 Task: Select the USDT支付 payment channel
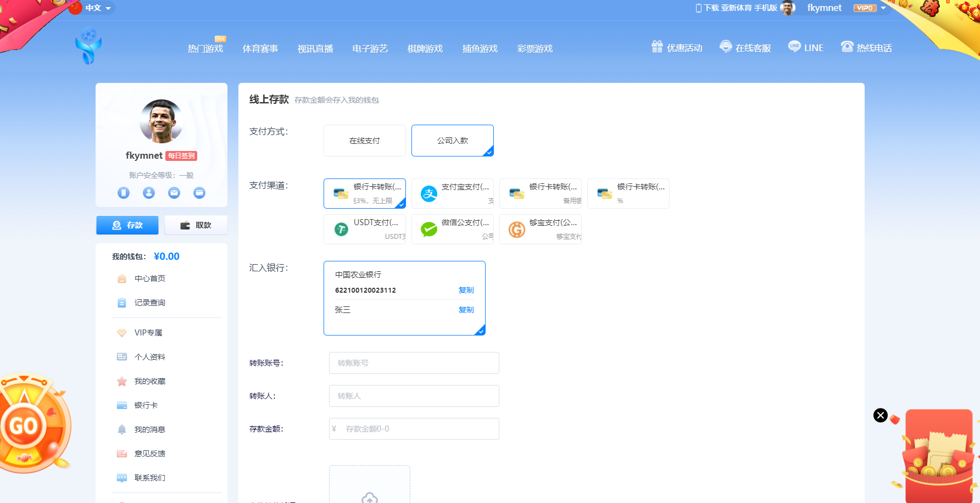364,229
